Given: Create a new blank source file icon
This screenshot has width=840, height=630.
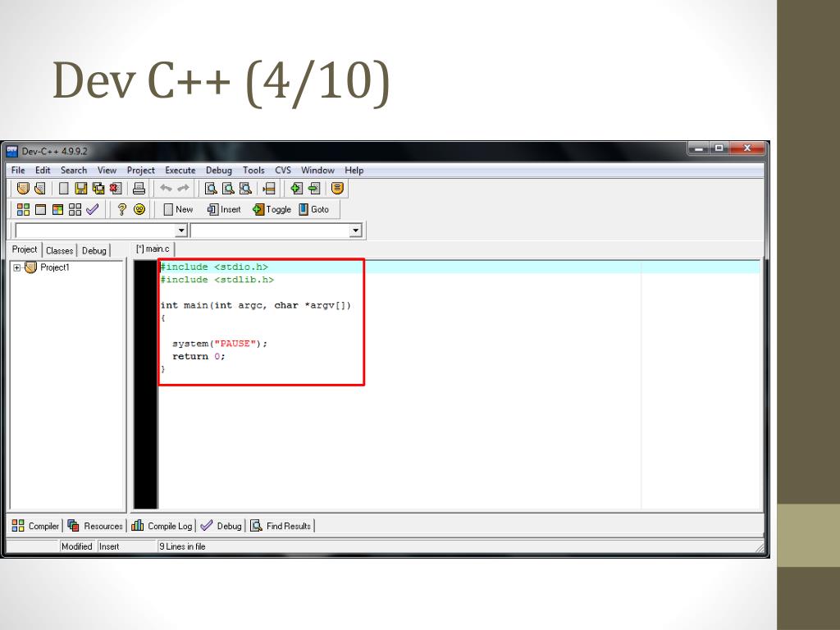Looking at the screenshot, I should pos(64,188).
